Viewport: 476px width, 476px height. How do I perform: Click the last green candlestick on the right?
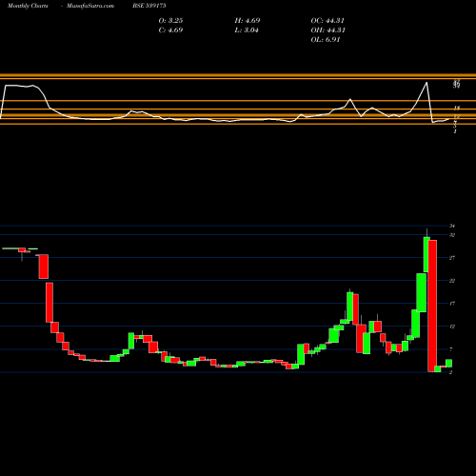coord(448,364)
